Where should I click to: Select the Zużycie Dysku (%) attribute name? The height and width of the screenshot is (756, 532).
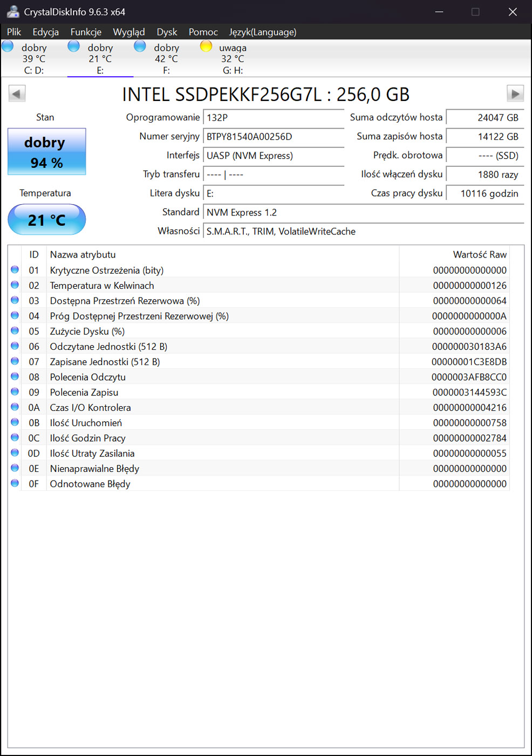[x=87, y=331]
